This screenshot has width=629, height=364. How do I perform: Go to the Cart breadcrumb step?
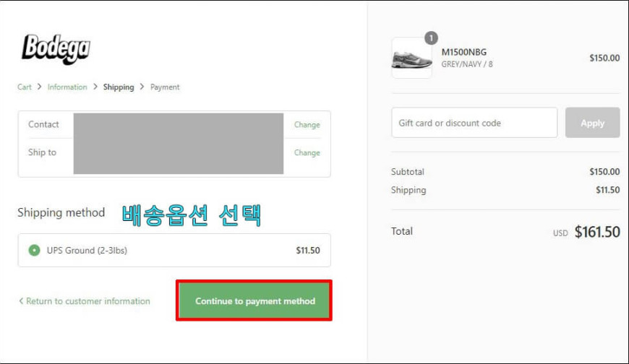(25, 87)
